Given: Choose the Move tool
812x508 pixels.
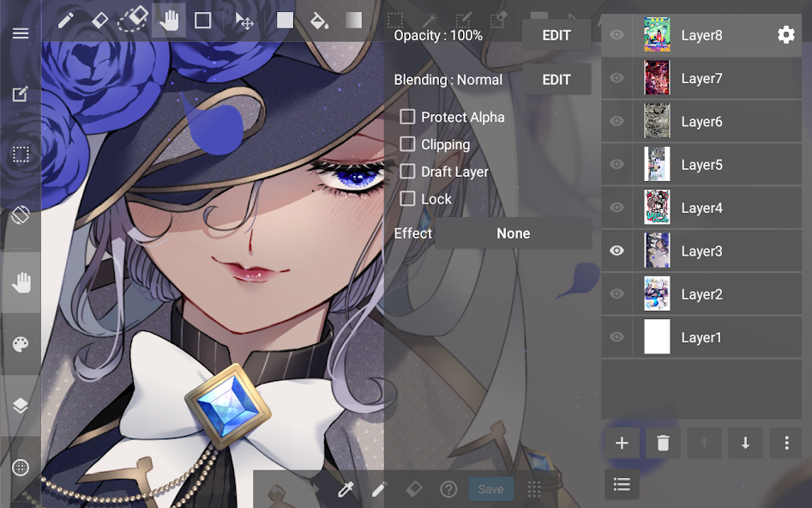Looking at the screenshot, I should 246,21.
